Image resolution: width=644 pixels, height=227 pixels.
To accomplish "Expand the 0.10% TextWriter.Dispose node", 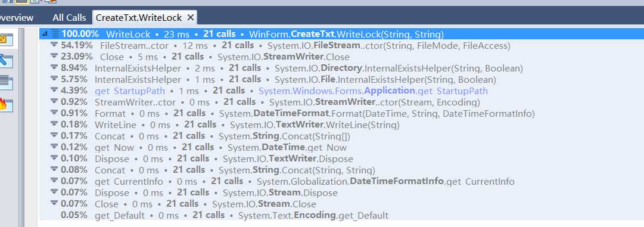I will coord(54,158).
